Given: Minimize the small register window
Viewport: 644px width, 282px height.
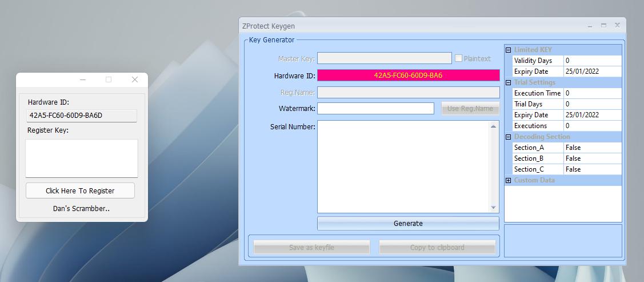Looking at the screenshot, I should (x=82, y=80).
